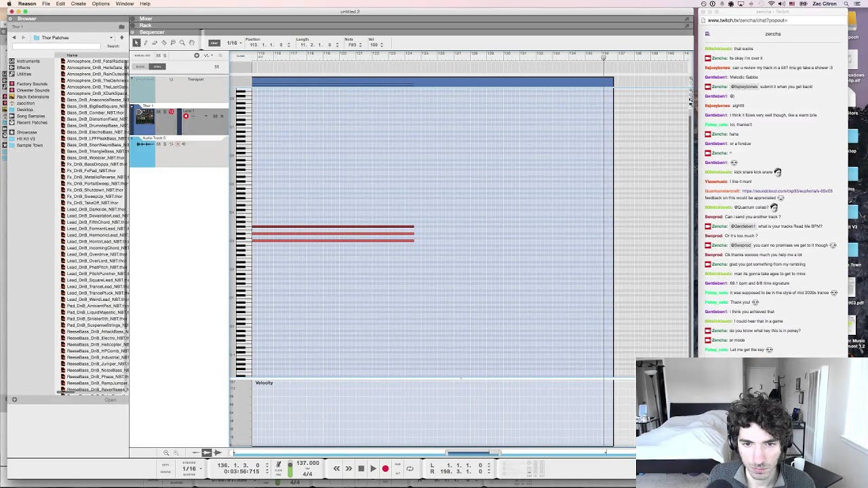Click the tempo value 137.000
This screenshot has height=488, width=868.
(308, 464)
